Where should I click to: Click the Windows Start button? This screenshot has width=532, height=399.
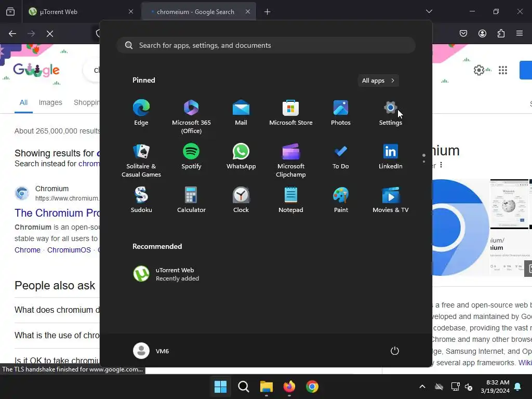pyautogui.click(x=220, y=387)
